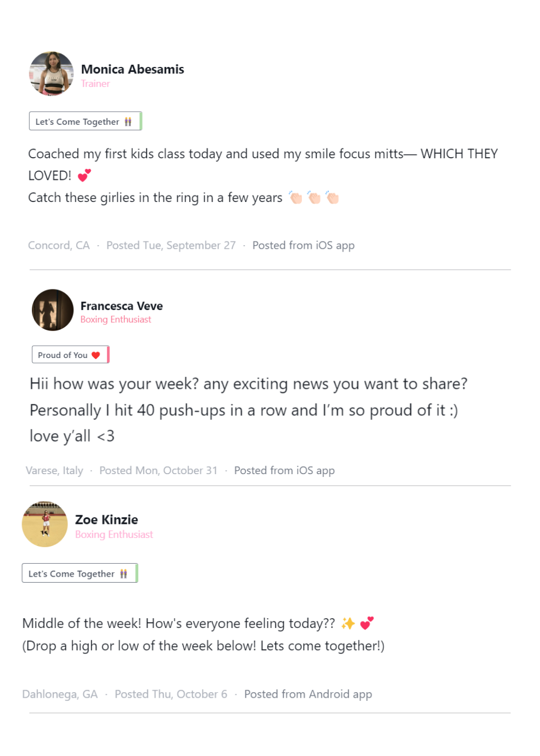Click the first clapping hands emoji

tap(295, 198)
